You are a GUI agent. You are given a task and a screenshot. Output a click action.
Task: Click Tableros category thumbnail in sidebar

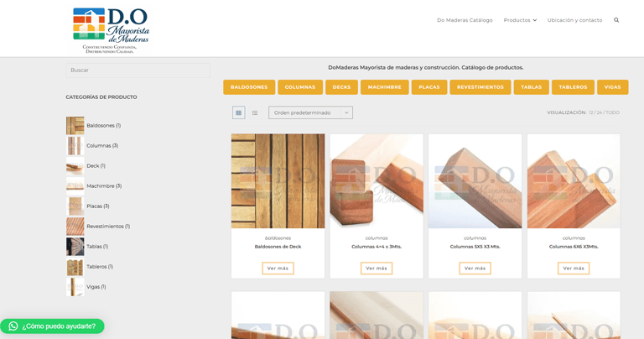coord(75,267)
